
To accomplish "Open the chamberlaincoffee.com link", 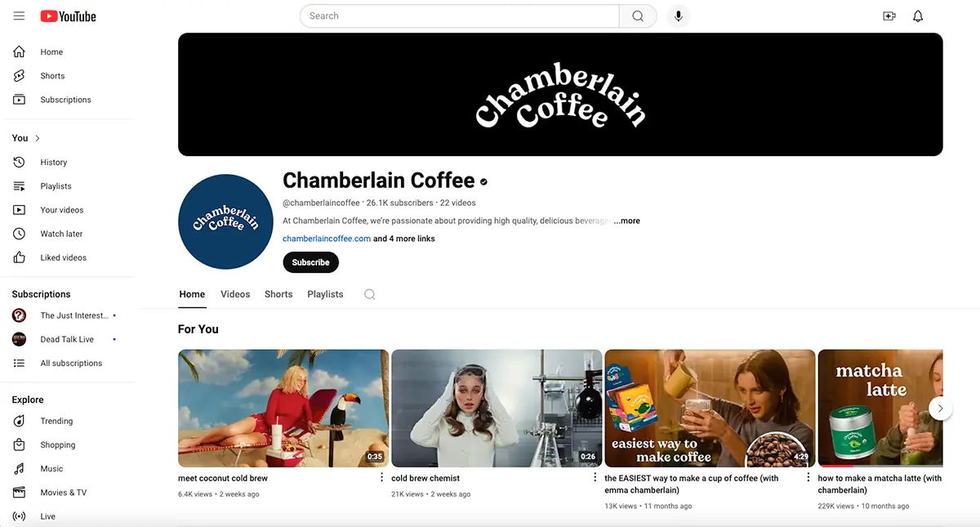I will point(327,239).
